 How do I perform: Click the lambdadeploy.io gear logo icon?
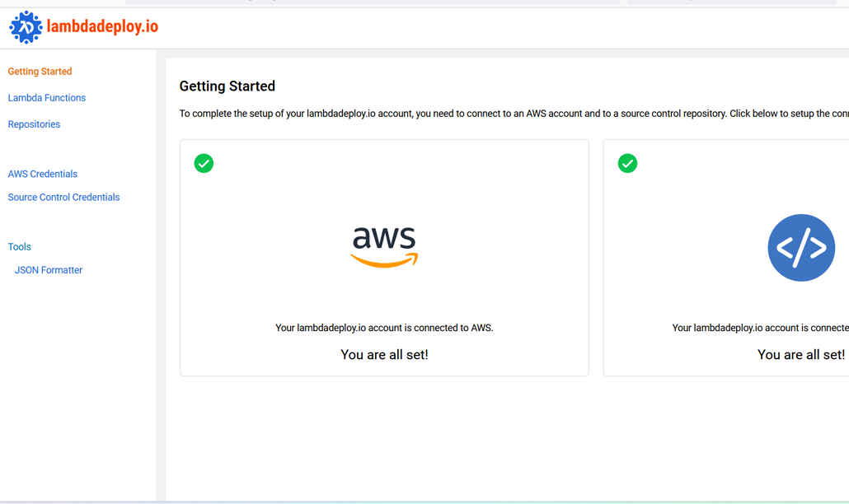(x=26, y=27)
